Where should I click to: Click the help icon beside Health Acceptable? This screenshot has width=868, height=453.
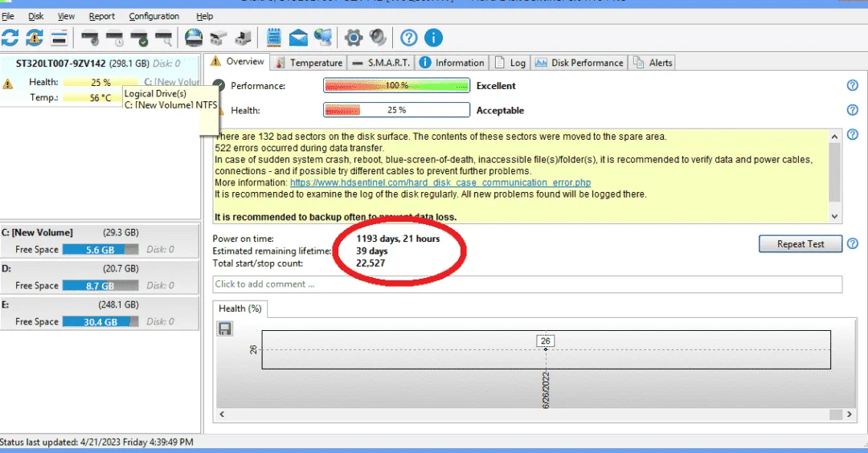[853, 109]
